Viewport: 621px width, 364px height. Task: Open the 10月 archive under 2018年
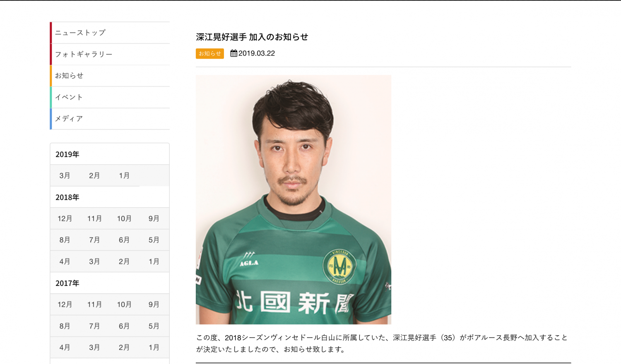point(125,219)
